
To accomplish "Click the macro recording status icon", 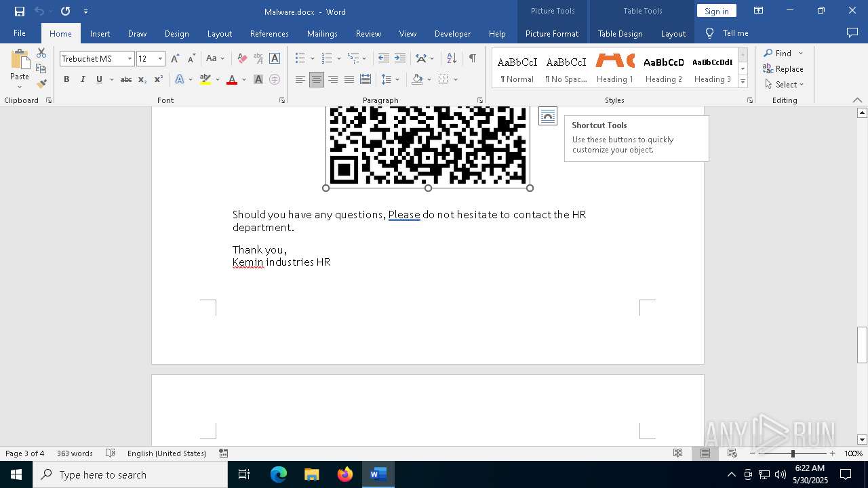I will (x=224, y=453).
